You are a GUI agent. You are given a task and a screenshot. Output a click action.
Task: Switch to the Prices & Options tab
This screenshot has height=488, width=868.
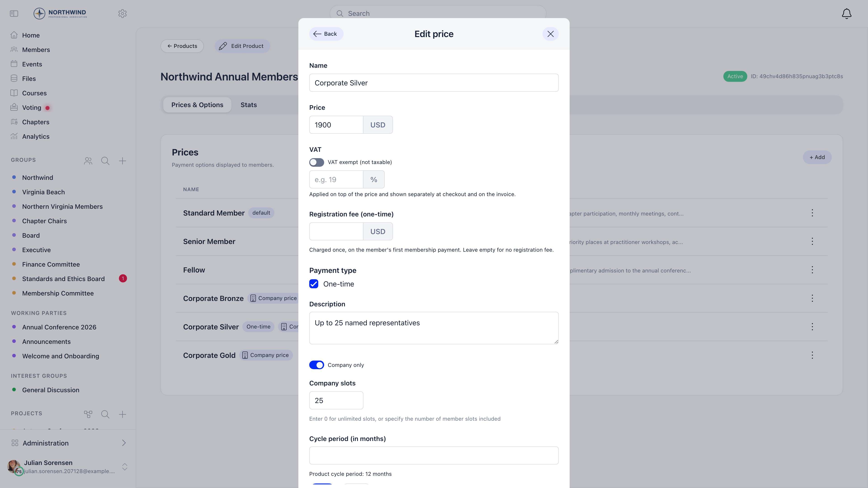pos(197,105)
